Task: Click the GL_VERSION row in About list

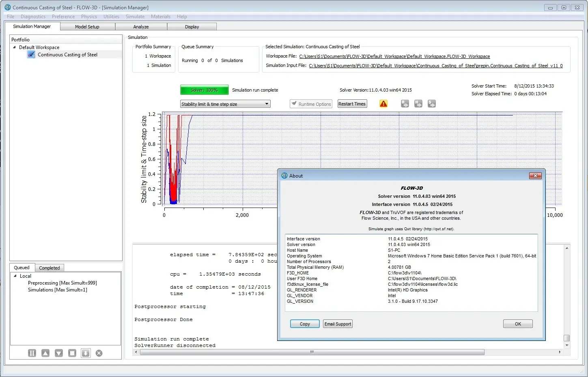Action: click(411, 301)
